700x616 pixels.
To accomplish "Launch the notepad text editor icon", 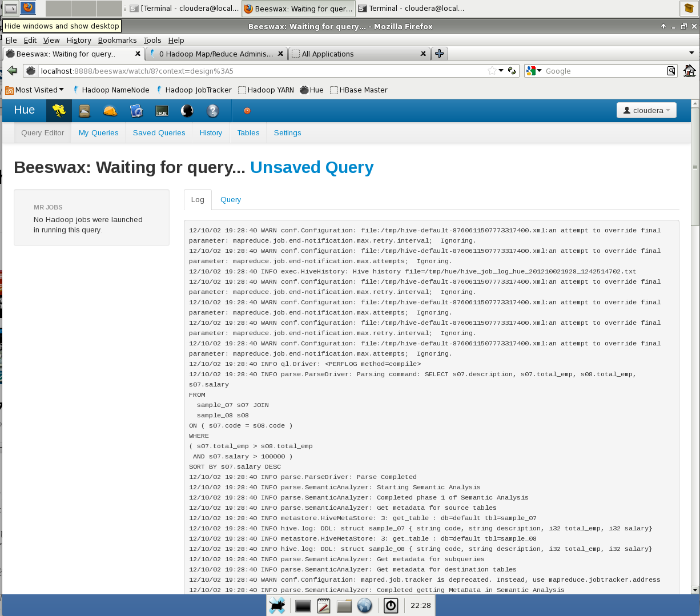I will [323, 606].
